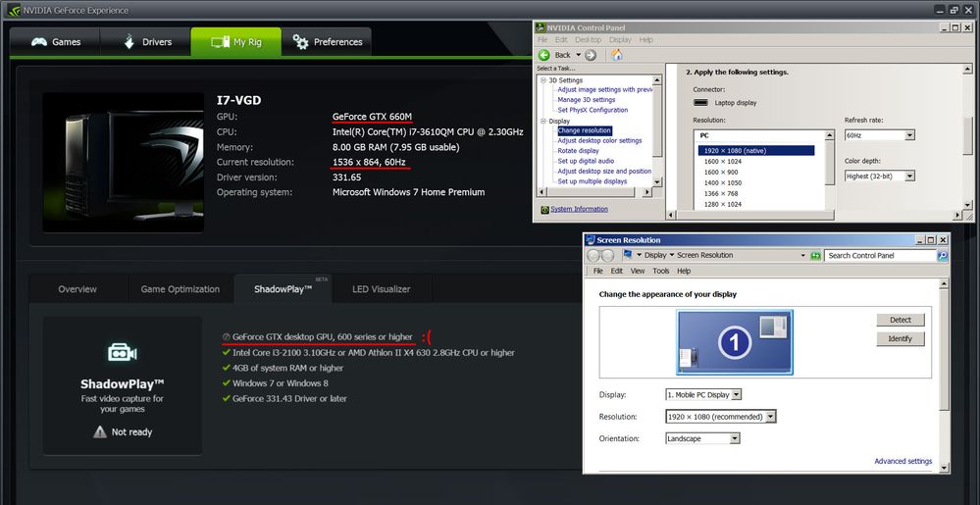Image resolution: width=980 pixels, height=505 pixels.
Task: Open the File menu in NVIDIA Control Panel
Action: (x=543, y=39)
